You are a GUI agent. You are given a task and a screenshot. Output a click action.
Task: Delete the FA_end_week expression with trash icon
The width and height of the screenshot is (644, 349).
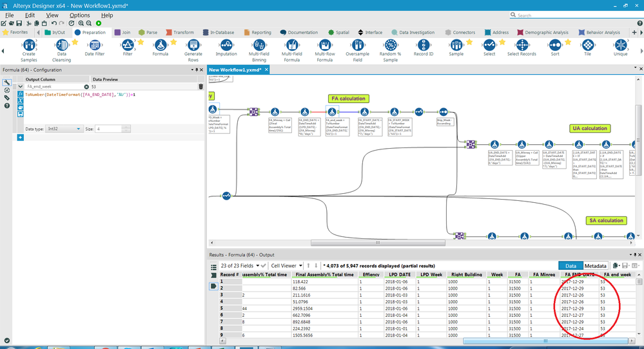pyautogui.click(x=201, y=86)
